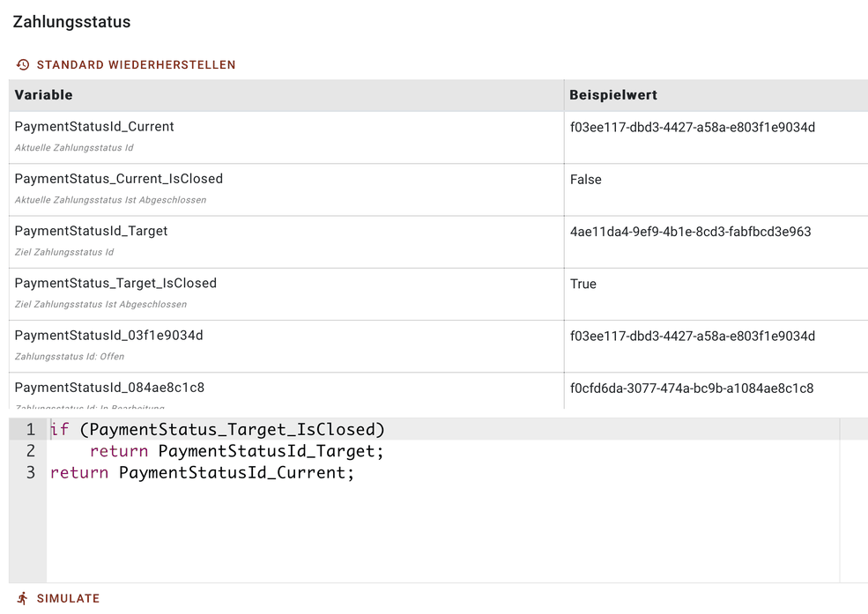Select the Beispielwert column header
This screenshot has width=868, height=614.
(x=613, y=95)
